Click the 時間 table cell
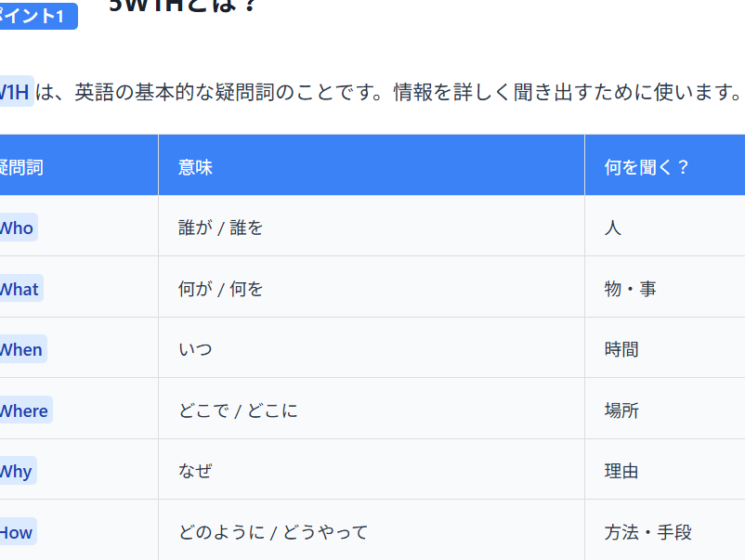The height and width of the screenshot is (560, 745). tap(621, 350)
